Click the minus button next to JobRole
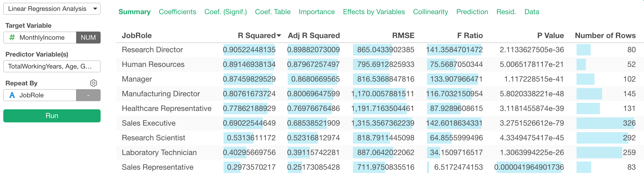 [x=88, y=95]
